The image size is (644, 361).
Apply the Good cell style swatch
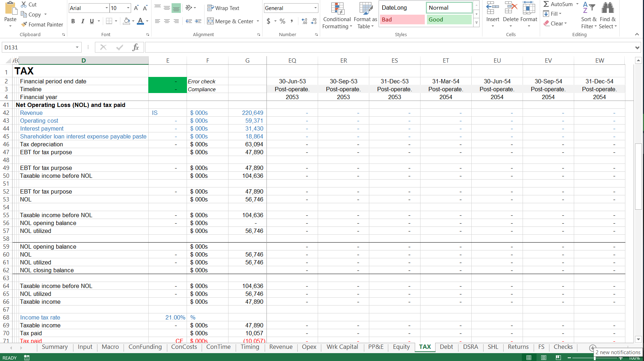[449, 20]
